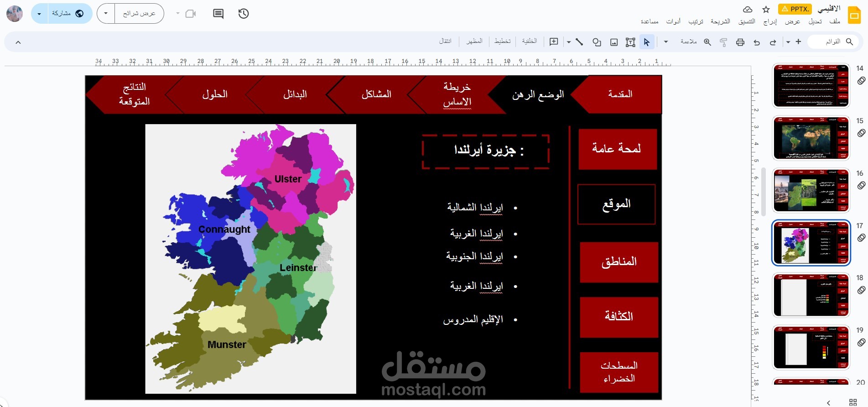
Task: Expand the new slide layout dropdown
Action: click(788, 42)
